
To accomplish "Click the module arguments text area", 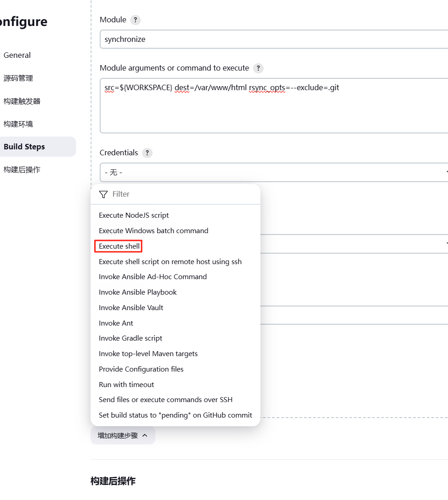I will tap(274, 106).
